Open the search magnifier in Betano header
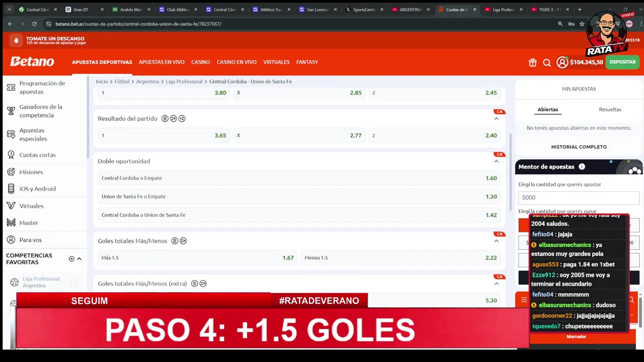 click(x=547, y=62)
